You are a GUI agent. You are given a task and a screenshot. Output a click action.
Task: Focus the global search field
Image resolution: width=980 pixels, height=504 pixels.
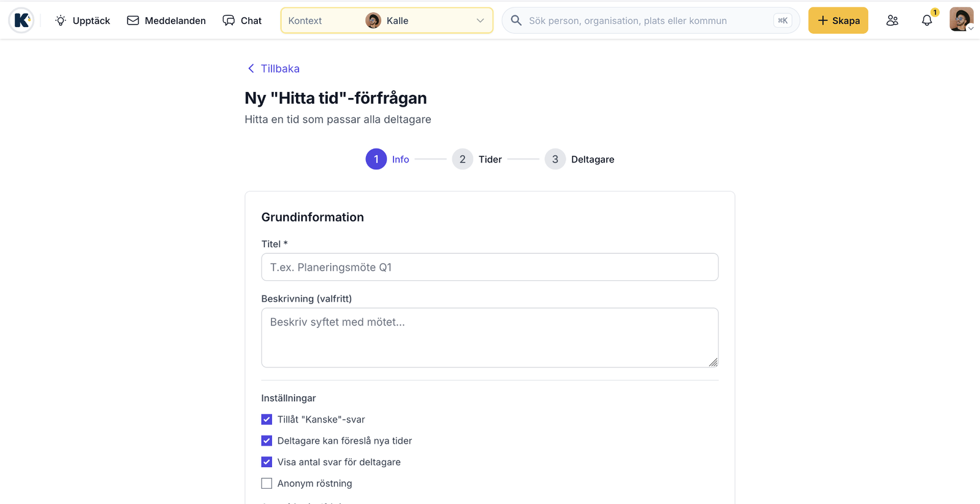tap(650, 20)
